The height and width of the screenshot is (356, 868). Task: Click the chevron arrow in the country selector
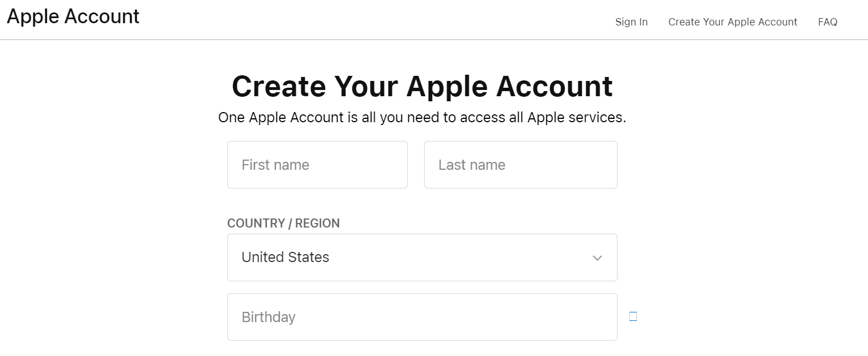[597, 258]
